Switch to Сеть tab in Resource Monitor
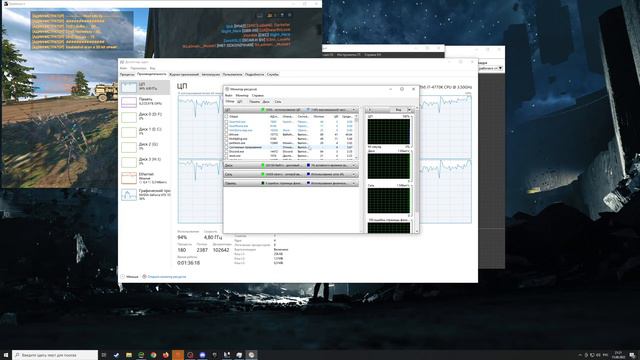The width and height of the screenshot is (640, 360). (x=278, y=101)
